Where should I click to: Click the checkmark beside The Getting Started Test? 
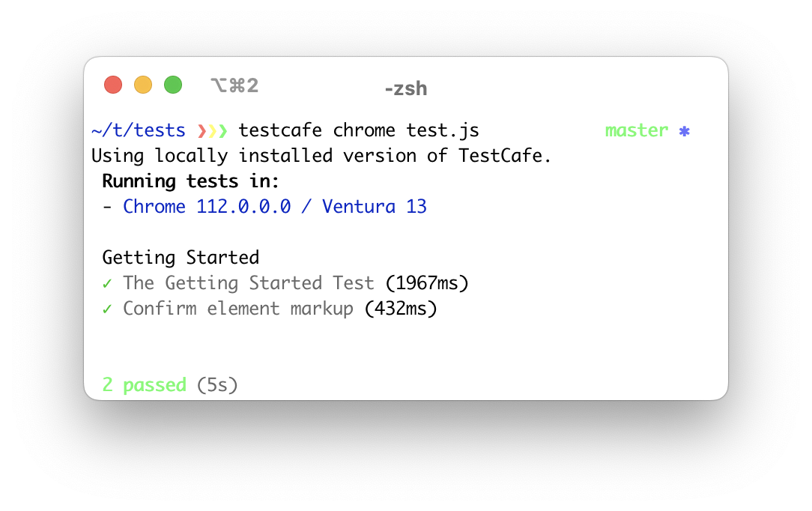pyautogui.click(x=107, y=283)
